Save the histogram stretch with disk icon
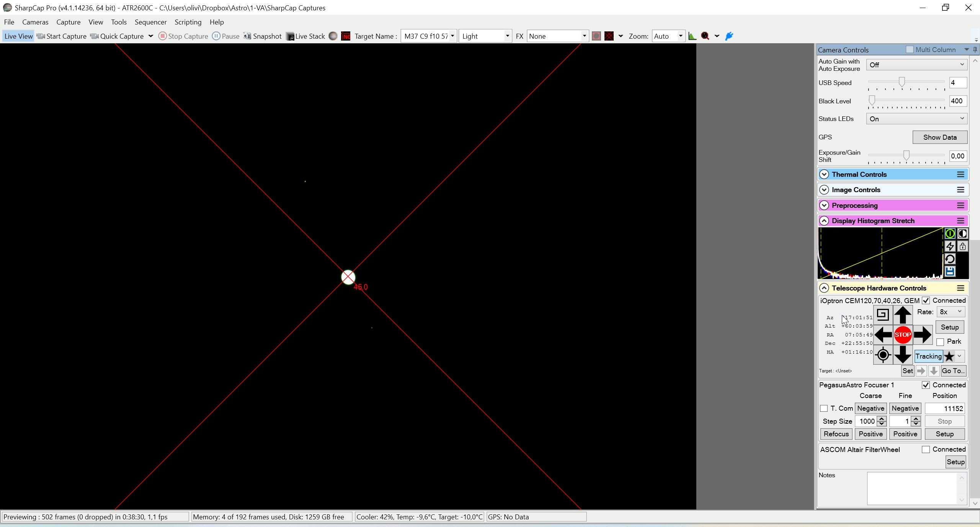The height and width of the screenshot is (527, 980). (950, 272)
